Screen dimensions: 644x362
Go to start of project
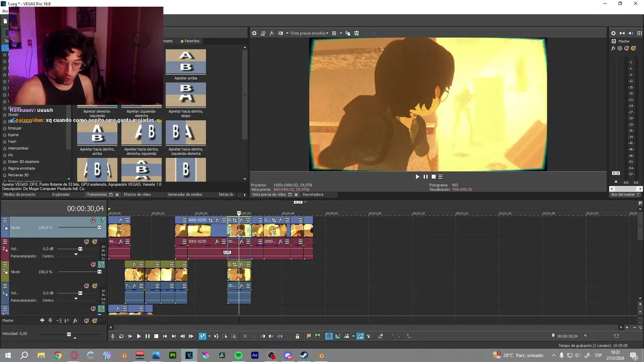click(x=165, y=336)
